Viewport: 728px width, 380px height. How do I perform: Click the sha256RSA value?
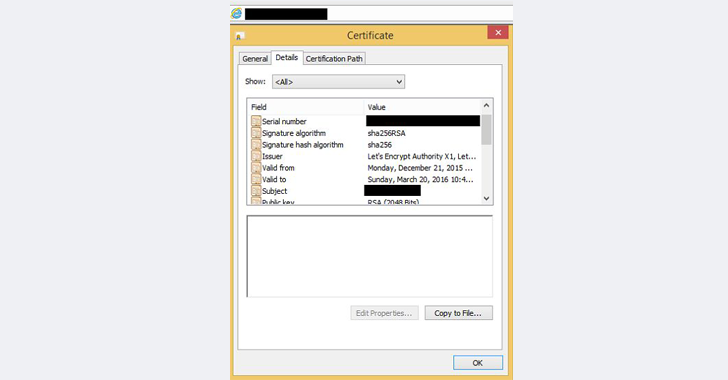point(386,133)
